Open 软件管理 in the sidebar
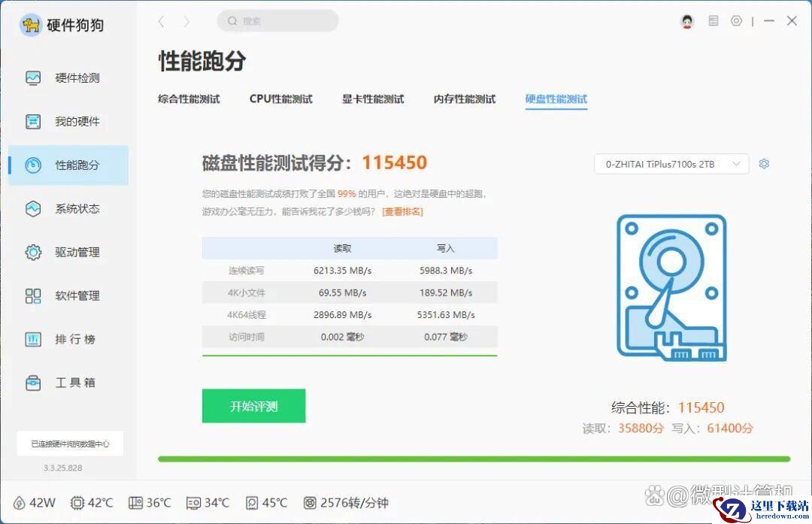The width and height of the screenshot is (812, 524). [x=68, y=296]
